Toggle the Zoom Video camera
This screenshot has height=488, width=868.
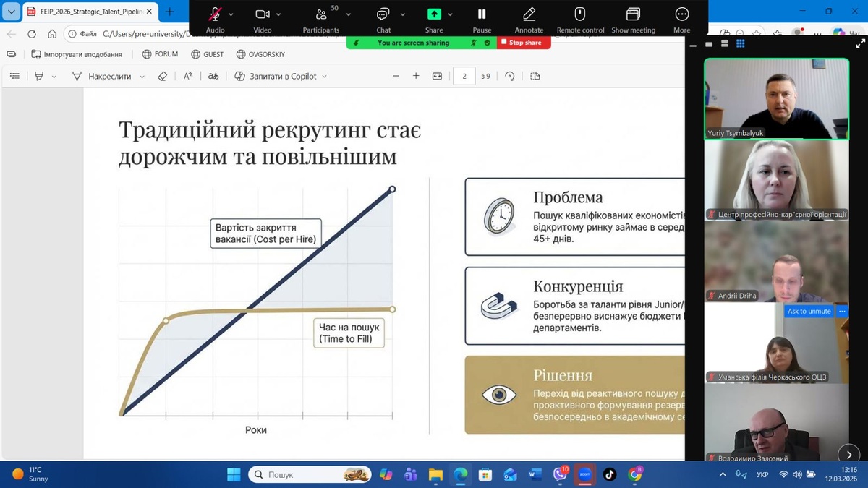coord(262,14)
